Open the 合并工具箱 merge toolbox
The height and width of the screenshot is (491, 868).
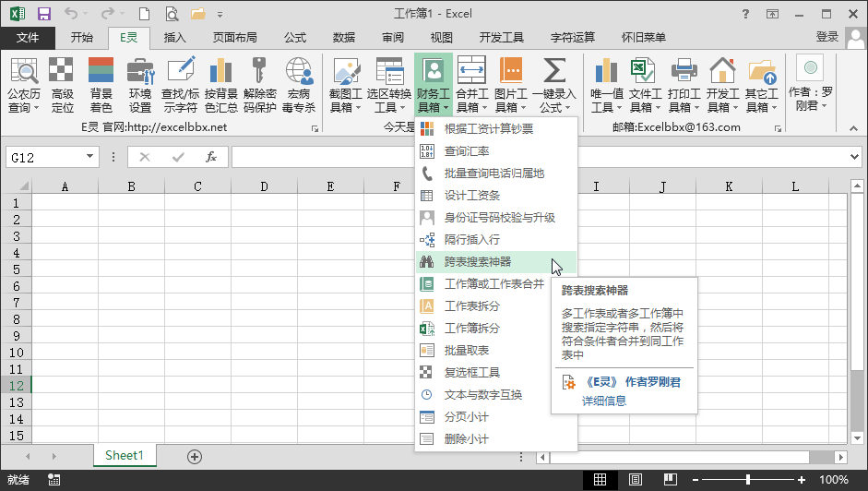[x=471, y=85]
